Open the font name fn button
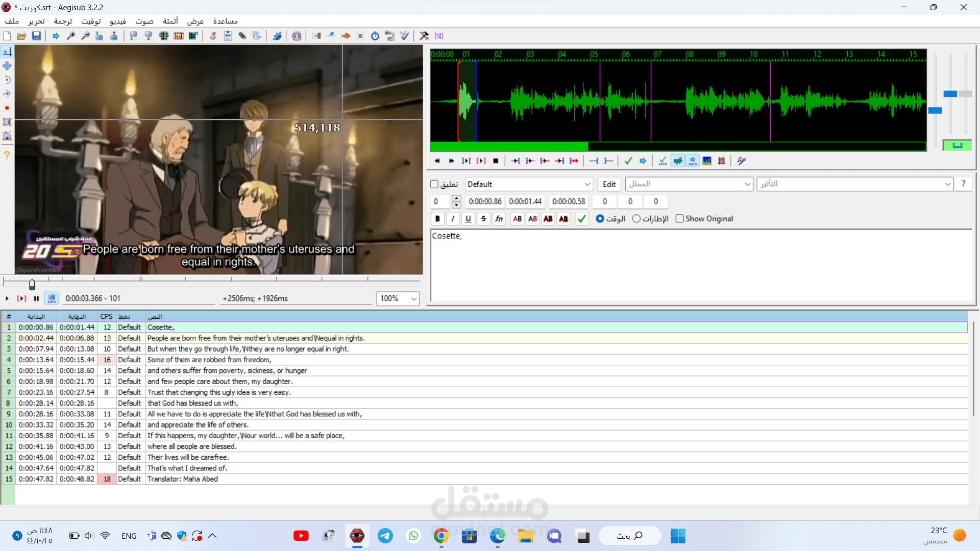The width and height of the screenshot is (980, 551). click(x=499, y=219)
